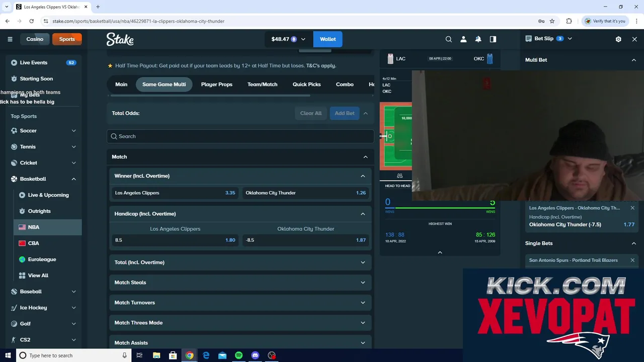Open the hamburger menu in Stake header
The height and width of the screenshot is (362, 644).
click(10, 39)
